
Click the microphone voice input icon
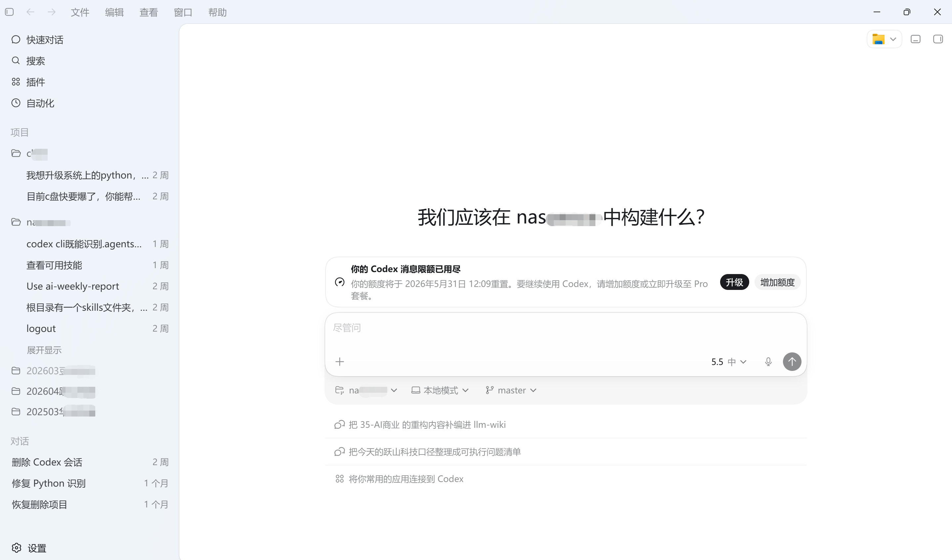[x=768, y=362]
